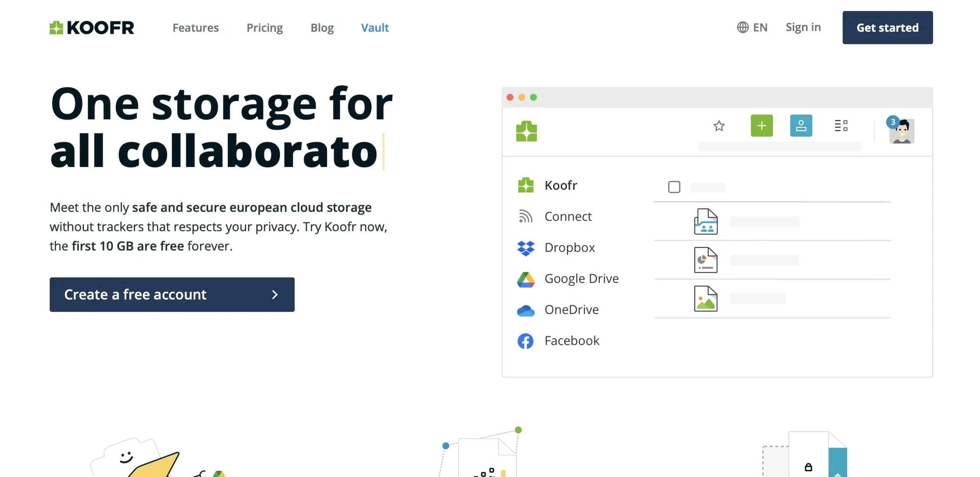Image resolution: width=980 pixels, height=477 pixels.
Task: Click the user avatar with badge 3
Action: (x=901, y=130)
